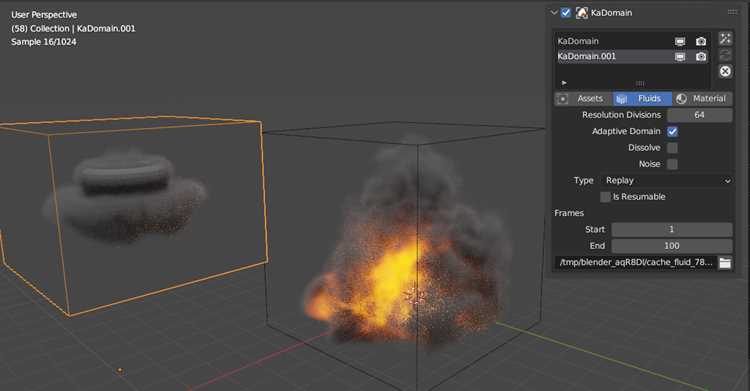Screen dimensions: 750x391
Task: Toggle render camera for KaDomain row
Action: pyautogui.click(x=701, y=42)
